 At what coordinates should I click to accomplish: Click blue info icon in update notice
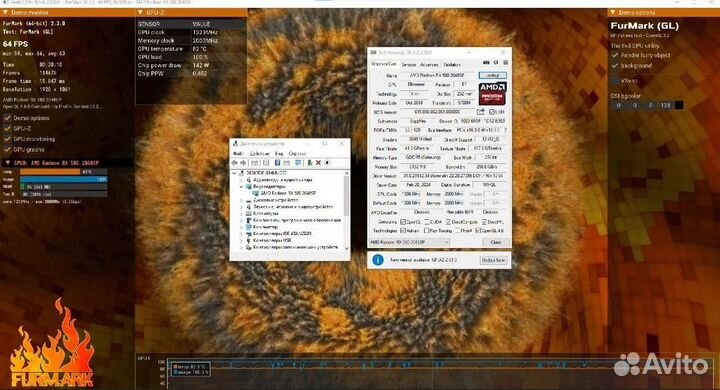pyautogui.click(x=378, y=260)
